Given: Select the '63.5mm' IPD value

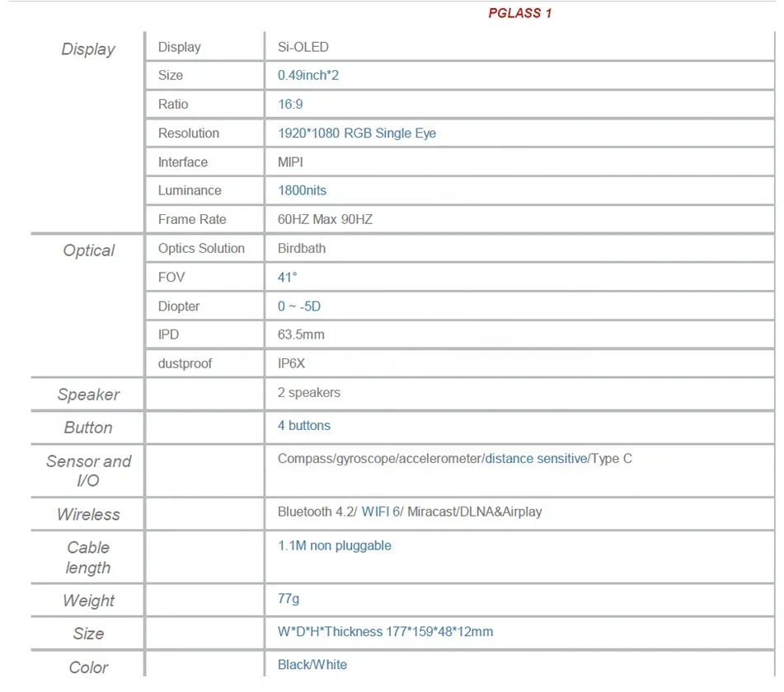Looking at the screenshot, I should (301, 334).
